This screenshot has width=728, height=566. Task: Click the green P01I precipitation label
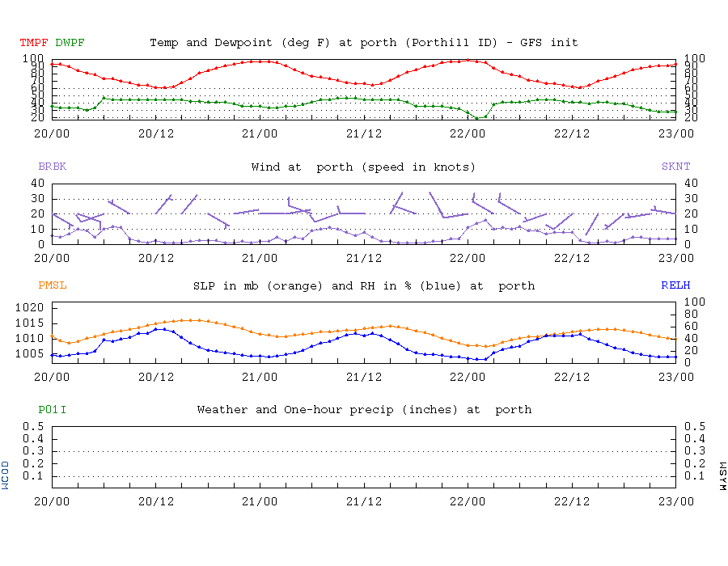(52, 410)
